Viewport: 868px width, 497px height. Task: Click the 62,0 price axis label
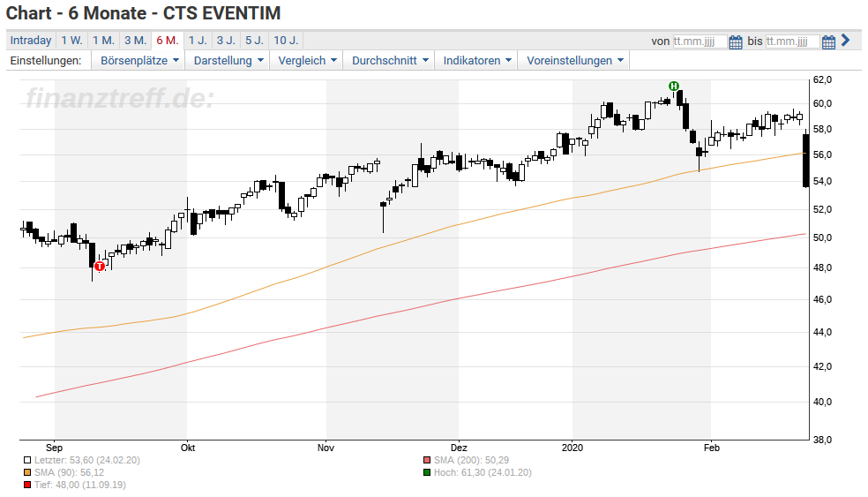[822, 79]
